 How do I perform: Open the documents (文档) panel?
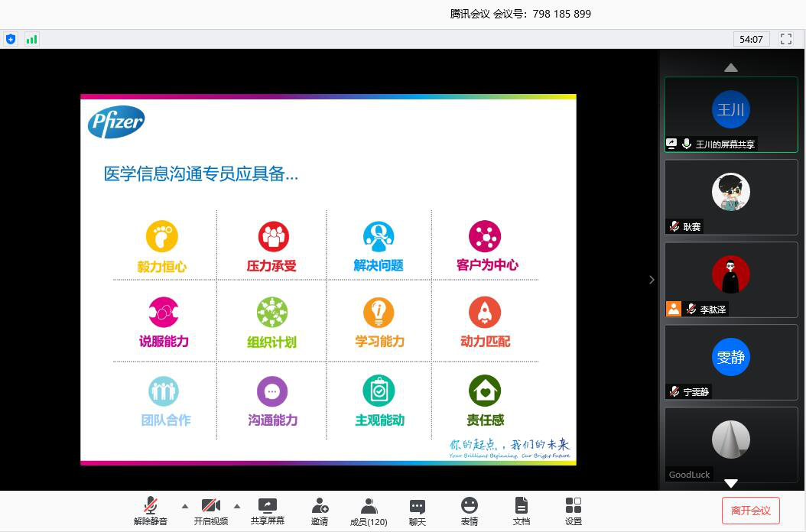(522, 511)
